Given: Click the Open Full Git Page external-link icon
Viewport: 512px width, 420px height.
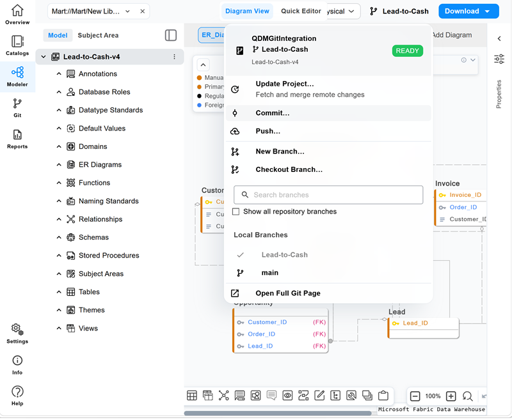Looking at the screenshot, I should [x=235, y=293].
